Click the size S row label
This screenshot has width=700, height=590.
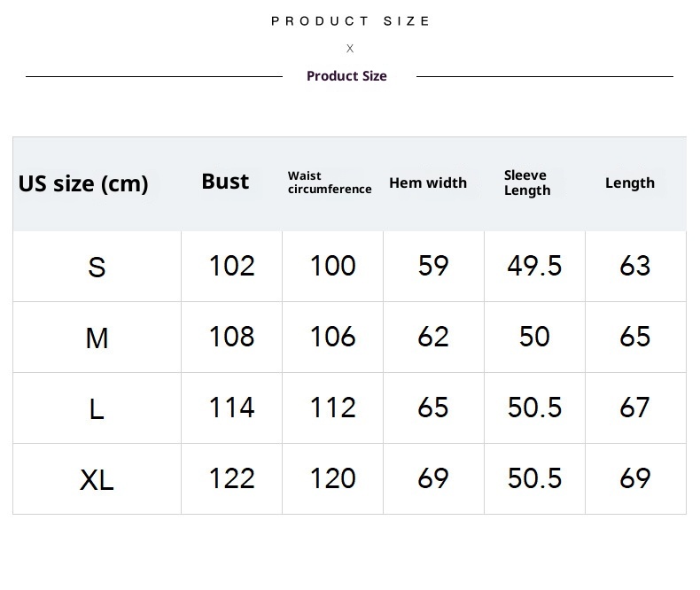97,267
